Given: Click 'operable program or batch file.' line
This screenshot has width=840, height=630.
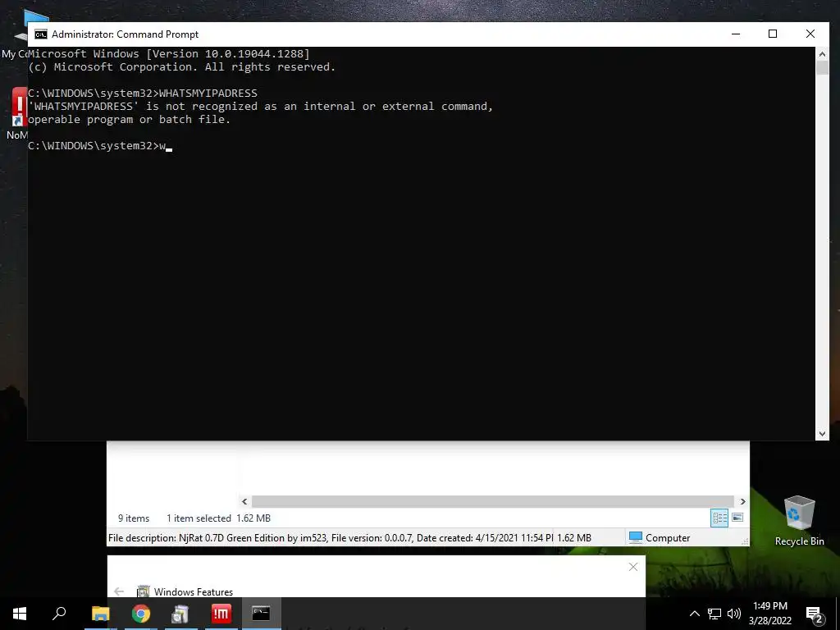Looking at the screenshot, I should 129,120.
